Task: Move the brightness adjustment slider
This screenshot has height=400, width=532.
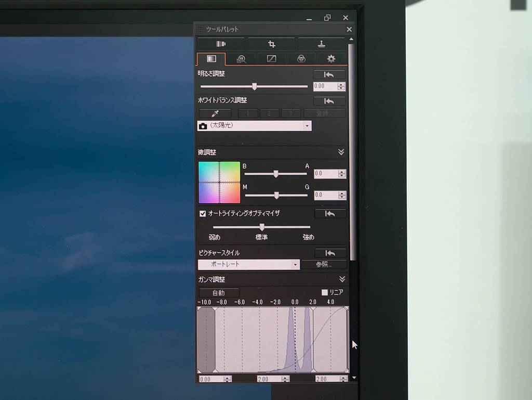Action: (x=254, y=86)
